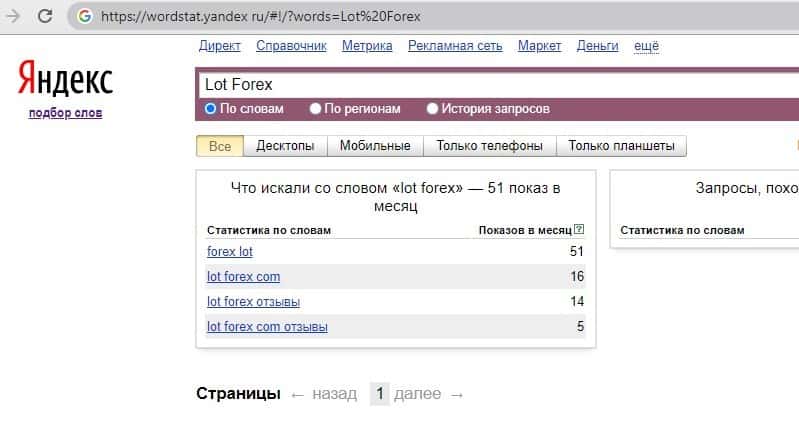The image size is (799, 445).
Task: Click the Lot Forex search input field
Action: (499, 85)
